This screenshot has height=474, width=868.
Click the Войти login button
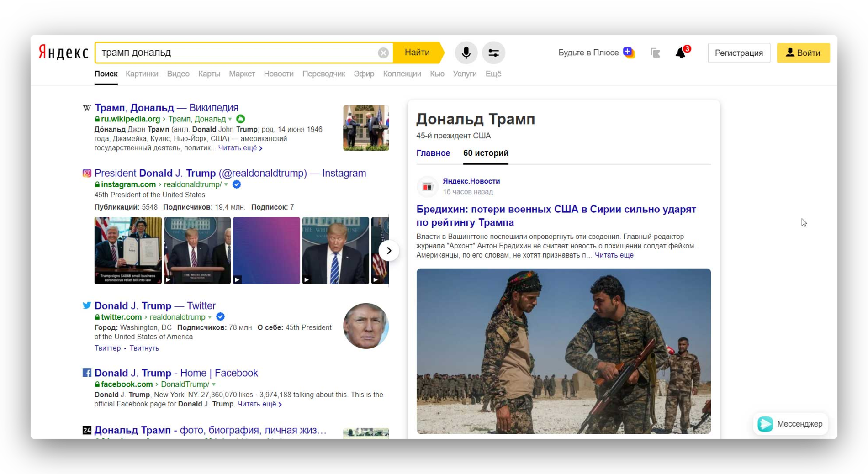click(x=803, y=53)
